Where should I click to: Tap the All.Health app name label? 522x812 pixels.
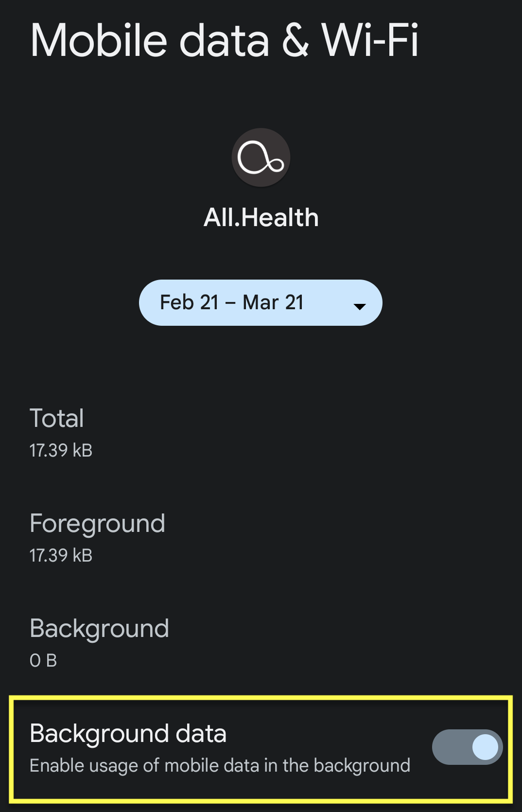tap(261, 217)
